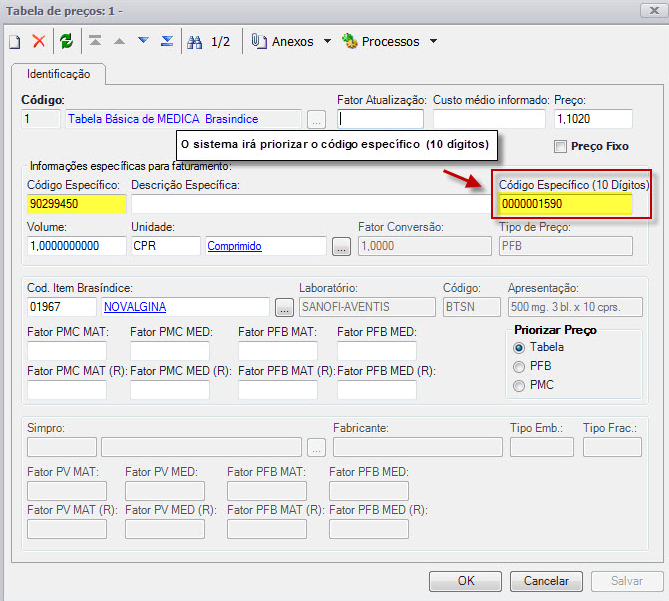Click the Fator PMC MAT input field
The height and width of the screenshot is (601, 669).
click(67, 351)
